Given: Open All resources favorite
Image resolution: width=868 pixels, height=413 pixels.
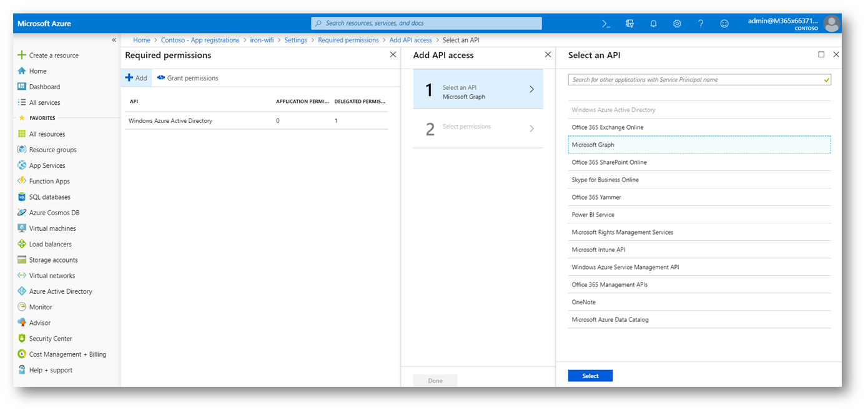Looking at the screenshot, I should pos(41,134).
